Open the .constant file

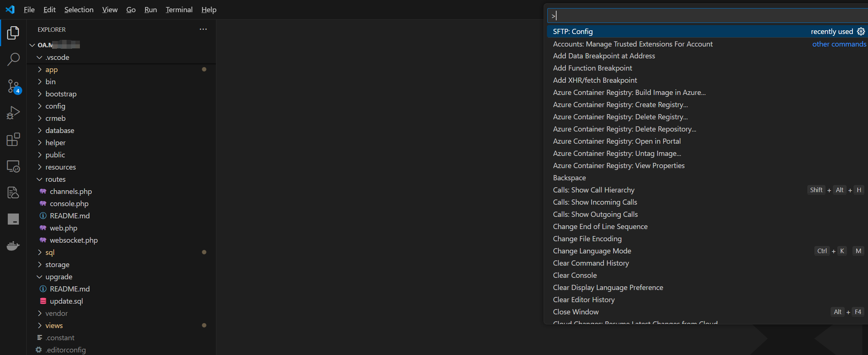pyautogui.click(x=121, y=338)
